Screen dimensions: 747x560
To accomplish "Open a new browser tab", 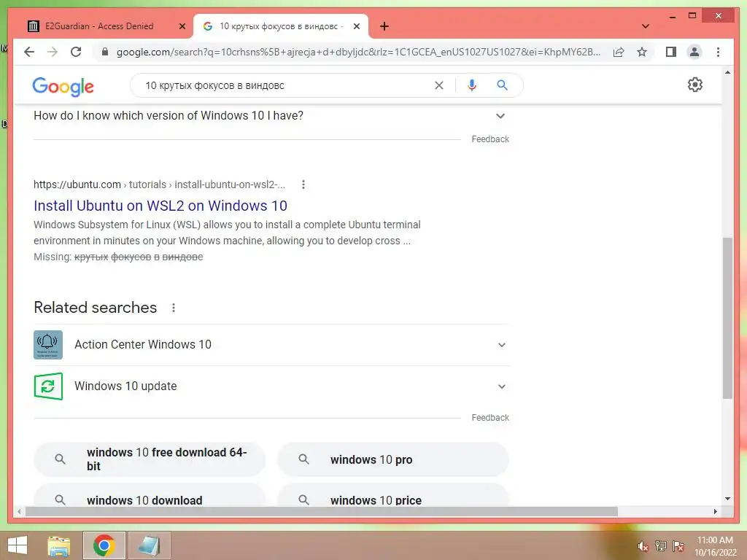I will (384, 26).
